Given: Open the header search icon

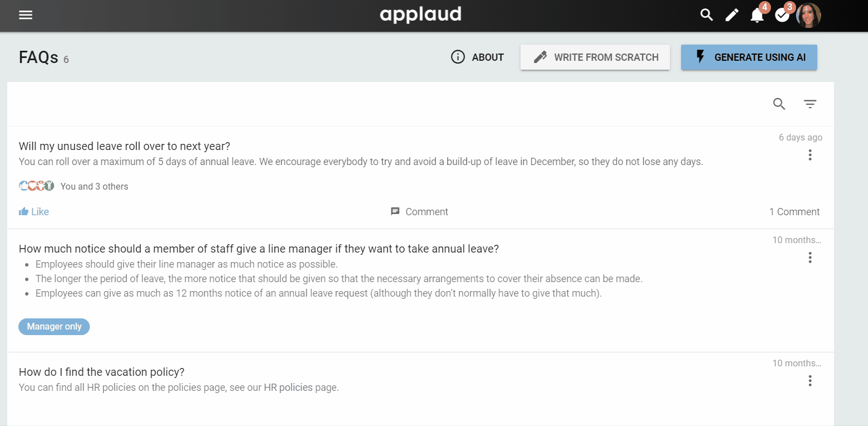Looking at the screenshot, I should pos(707,15).
